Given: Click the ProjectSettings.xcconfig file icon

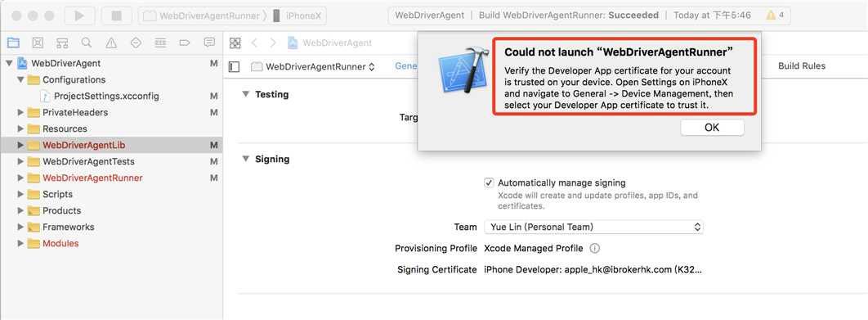Looking at the screenshot, I should tap(46, 96).
